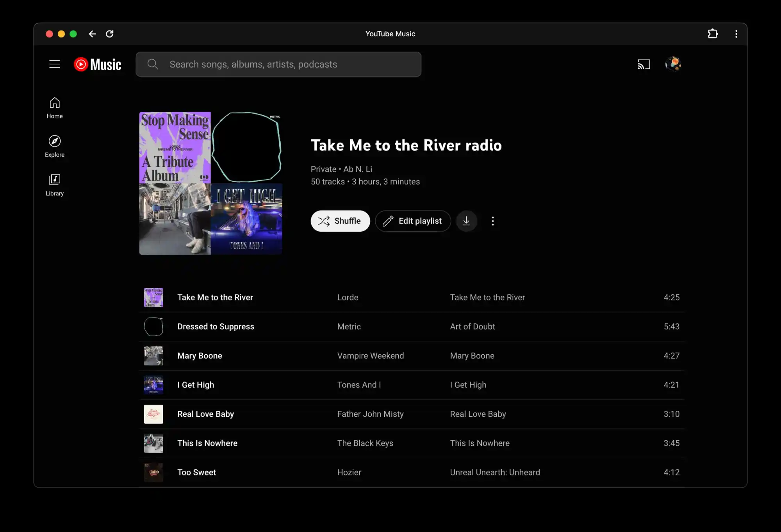The width and height of the screenshot is (781, 532).
Task: Click the Take Me to the River radio heading
Action: (x=406, y=145)
